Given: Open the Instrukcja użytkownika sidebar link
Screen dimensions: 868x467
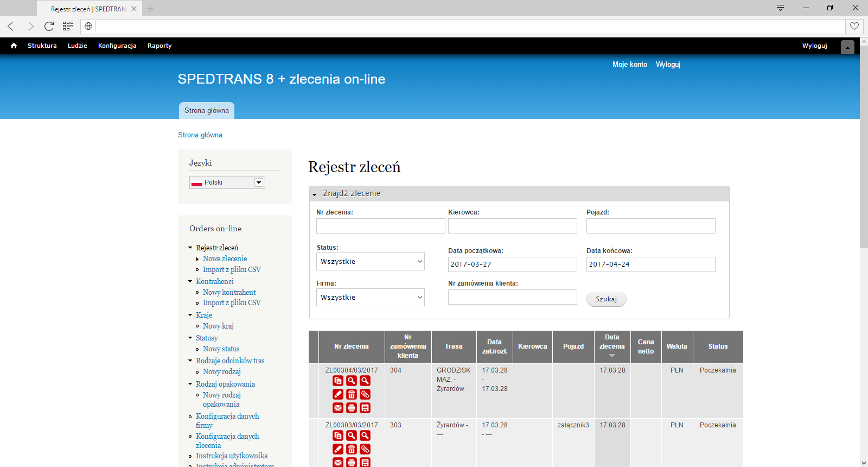Looking at the screenshot, I should (232, 456).
